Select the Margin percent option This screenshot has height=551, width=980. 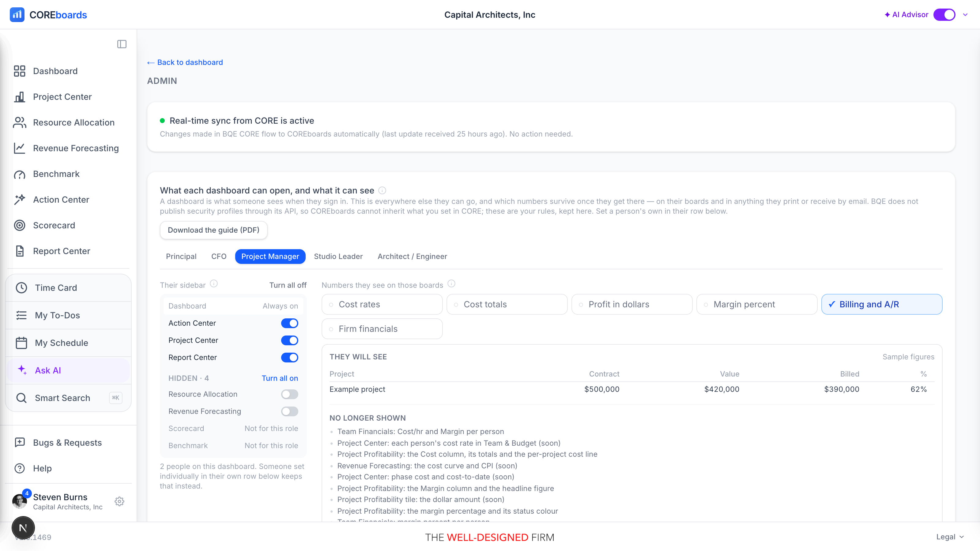coord(757,304)
